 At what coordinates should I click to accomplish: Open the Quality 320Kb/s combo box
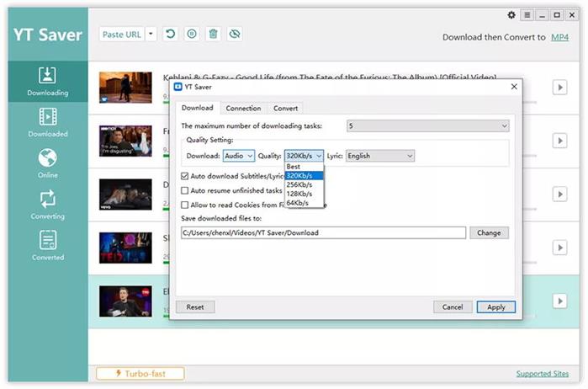304,156
